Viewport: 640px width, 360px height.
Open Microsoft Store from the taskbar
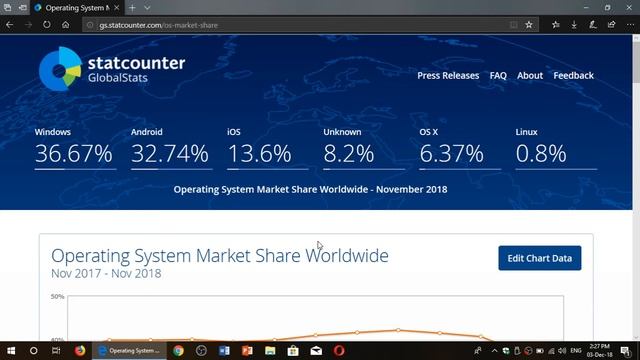(293, 351)
